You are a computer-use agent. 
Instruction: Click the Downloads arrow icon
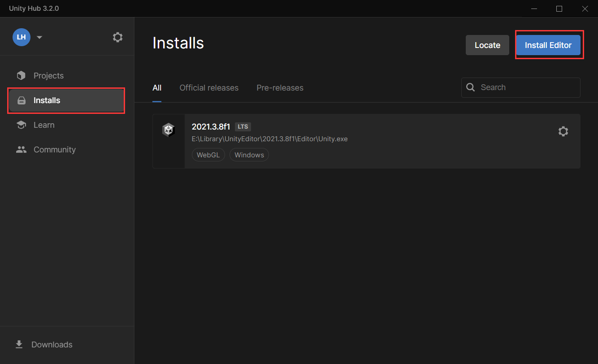19,344
